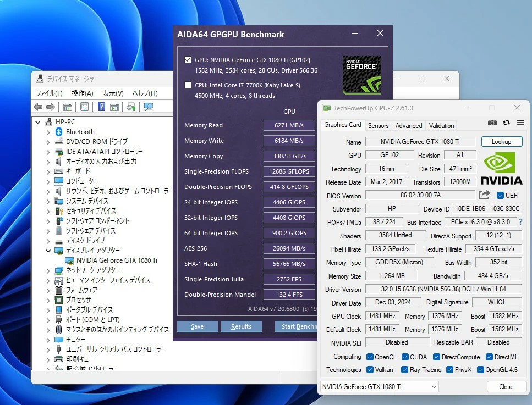The width and height of the screenshot is (532, 405).
Task: Expand the システム デバイス node
Action: [x=48, y=201]
